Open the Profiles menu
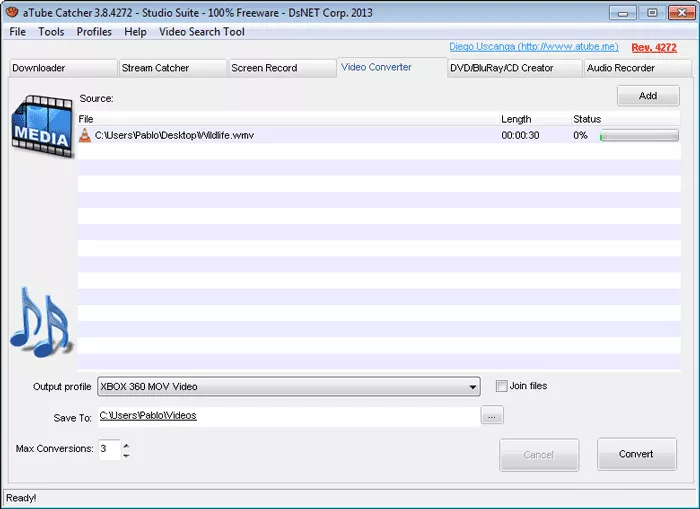 (94, 32)
